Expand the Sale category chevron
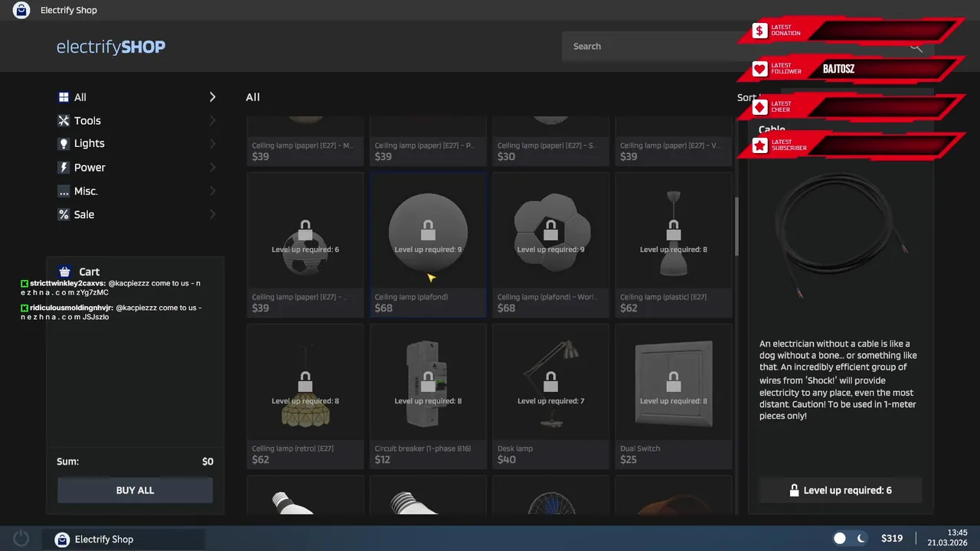This screenshot has height=551, width=980. pyautogui.click(x=212, y=215)
